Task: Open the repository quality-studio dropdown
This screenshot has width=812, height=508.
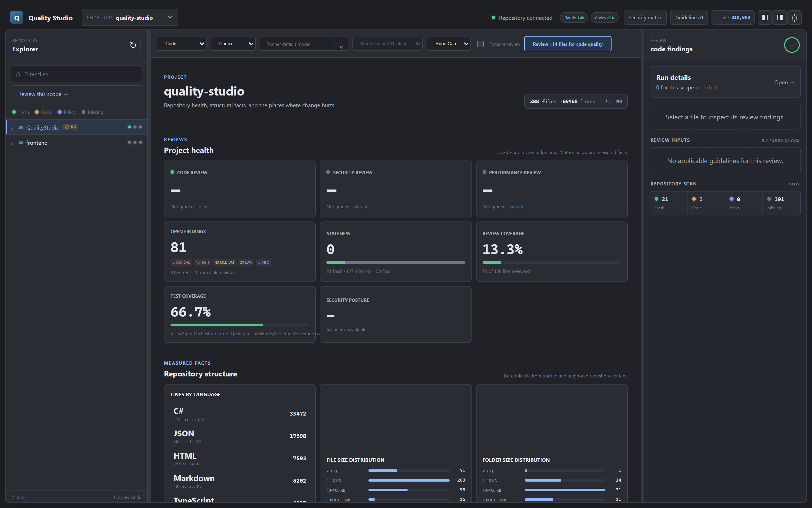Action: 130,18
